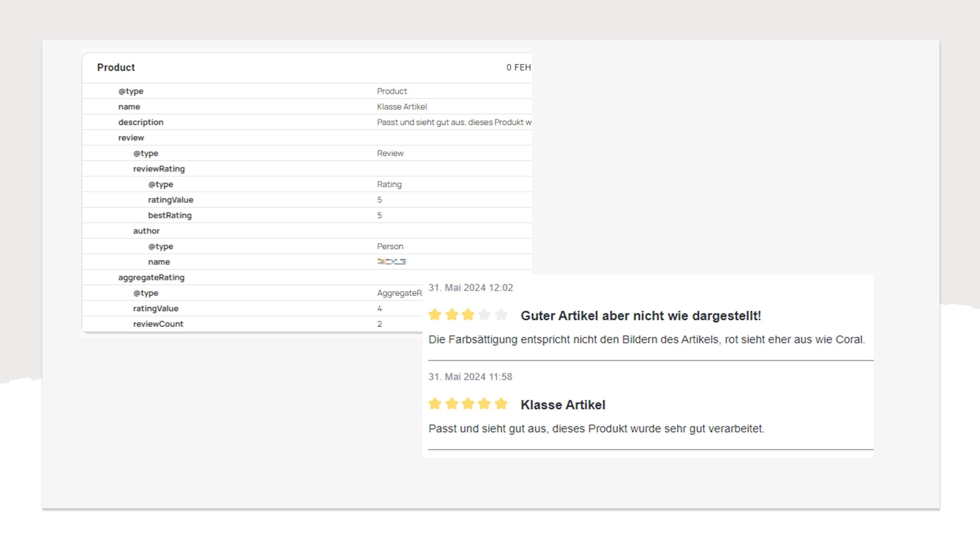Click the blurred author name value
The image size is (980, 551).
click(x=391, y=261)
